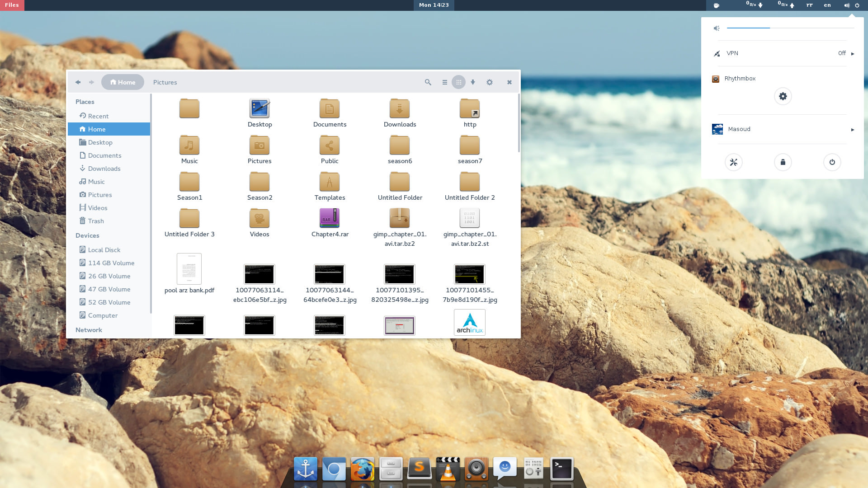Select the Music folder icon

click(189, 145)
